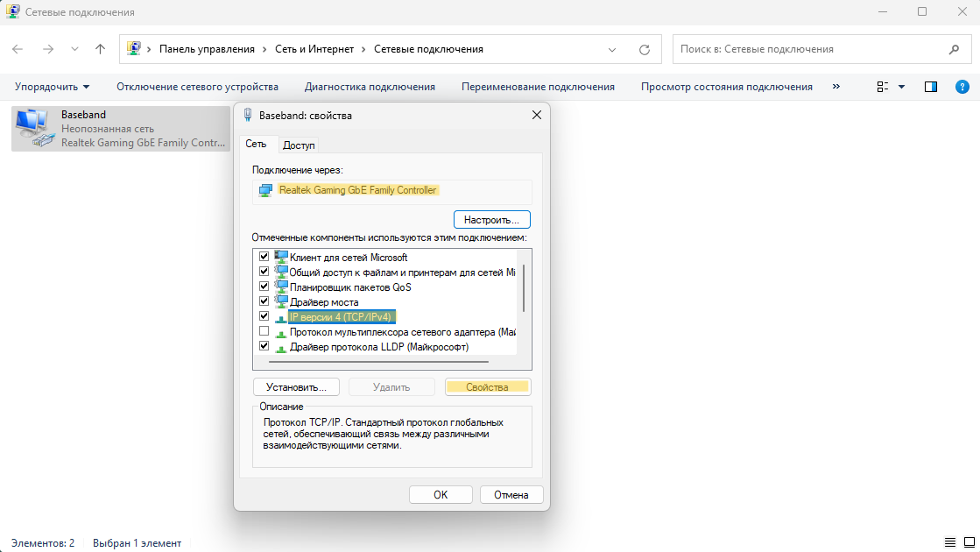Click icon beside 'Драйвер протокола LLDP'
The width and height of the screenshot is (980, 552).
tap(280, 348)
